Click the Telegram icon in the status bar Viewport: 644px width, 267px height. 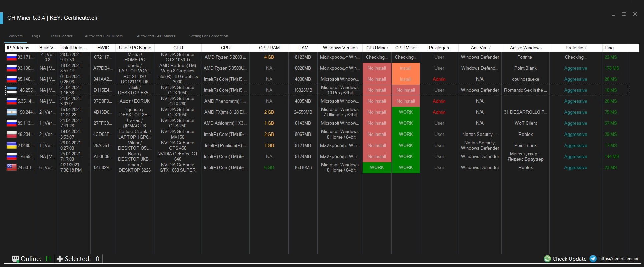(593, 259)
